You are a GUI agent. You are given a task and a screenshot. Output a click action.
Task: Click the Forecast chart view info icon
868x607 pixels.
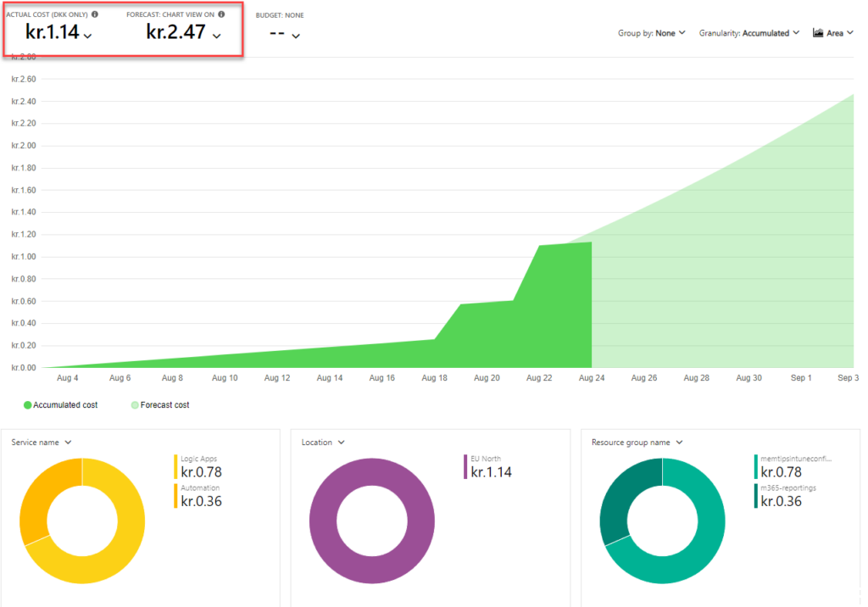[221, 14]
